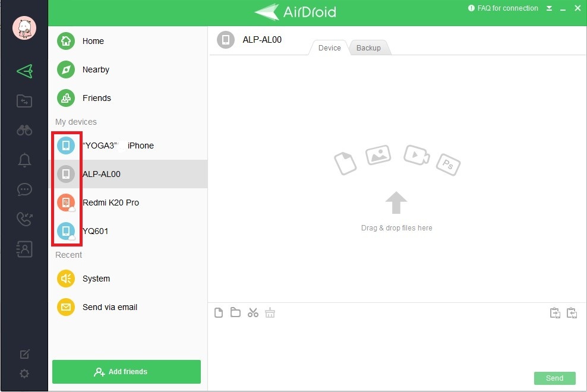Select Redmi K20 Pro device

pyautogui.click(x=111, y=203)
